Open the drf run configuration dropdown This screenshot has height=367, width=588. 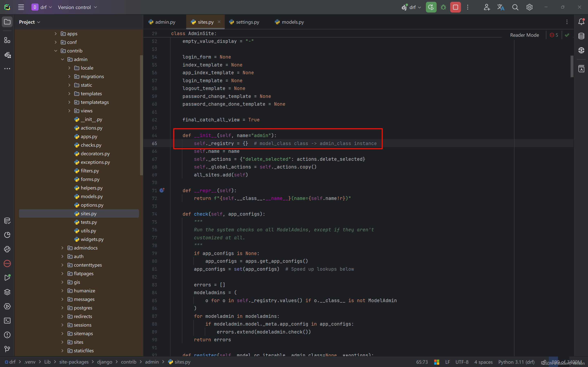tap(411, 7)
